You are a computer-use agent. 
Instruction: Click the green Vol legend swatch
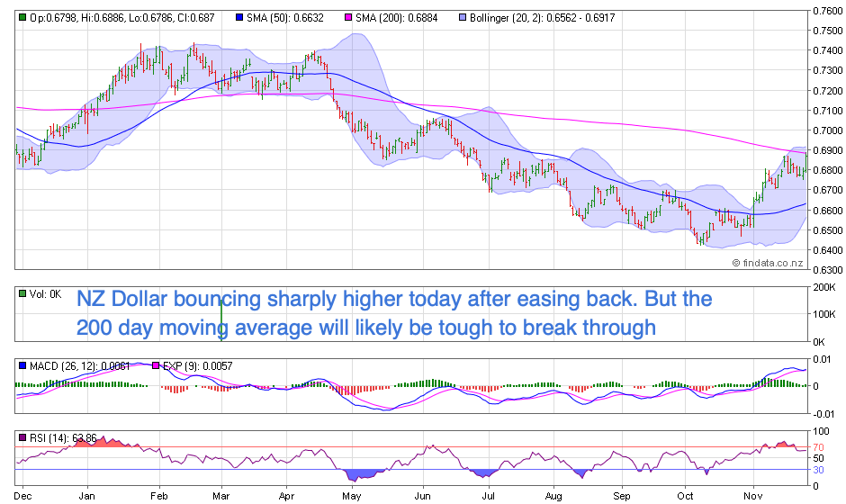click(22, 294)
